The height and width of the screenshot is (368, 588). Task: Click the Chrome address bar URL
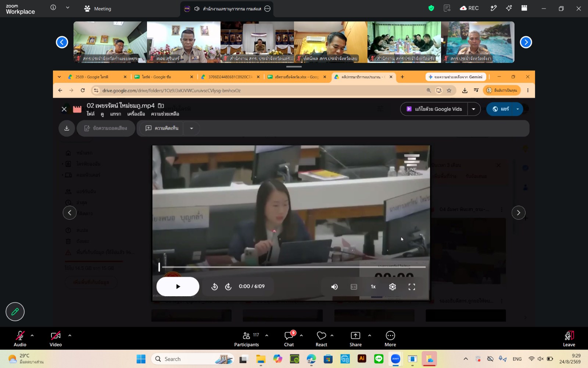171,91
